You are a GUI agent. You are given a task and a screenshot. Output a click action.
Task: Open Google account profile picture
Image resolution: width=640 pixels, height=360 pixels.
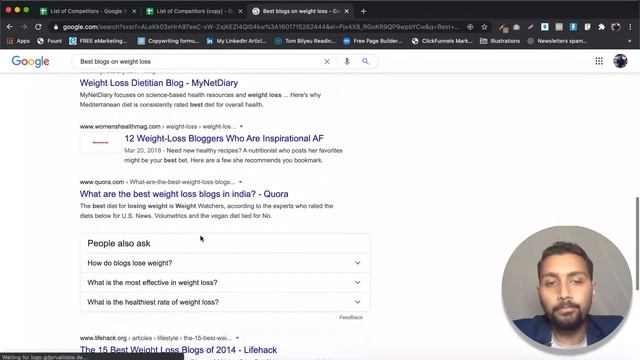click(620, 61)
